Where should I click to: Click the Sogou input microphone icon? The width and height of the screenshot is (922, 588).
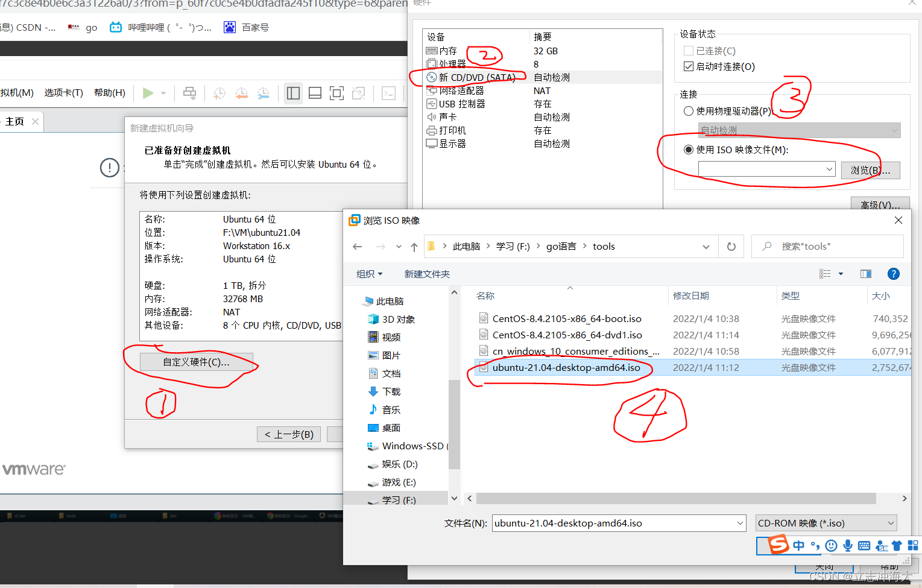point(848,545)
